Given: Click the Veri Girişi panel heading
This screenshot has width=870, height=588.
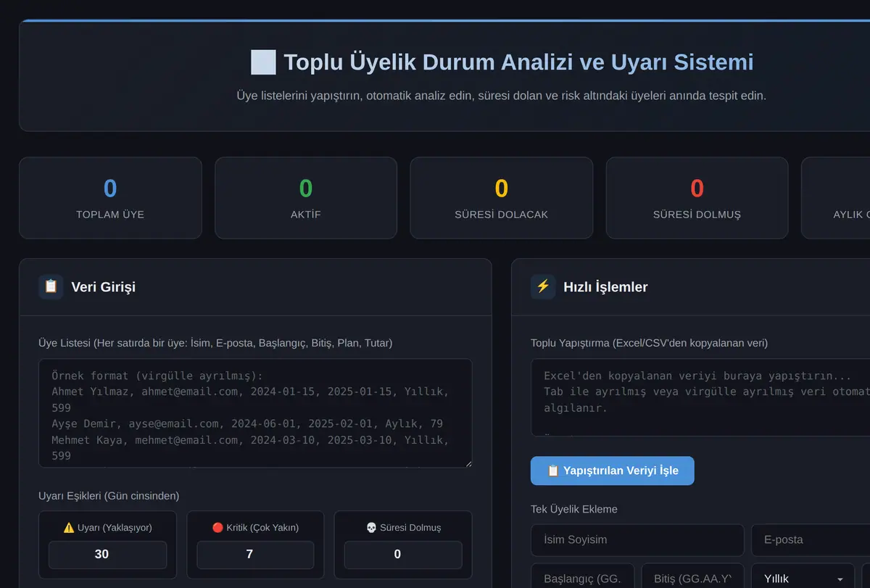Looking at the screenshot, I should (103, 287).
